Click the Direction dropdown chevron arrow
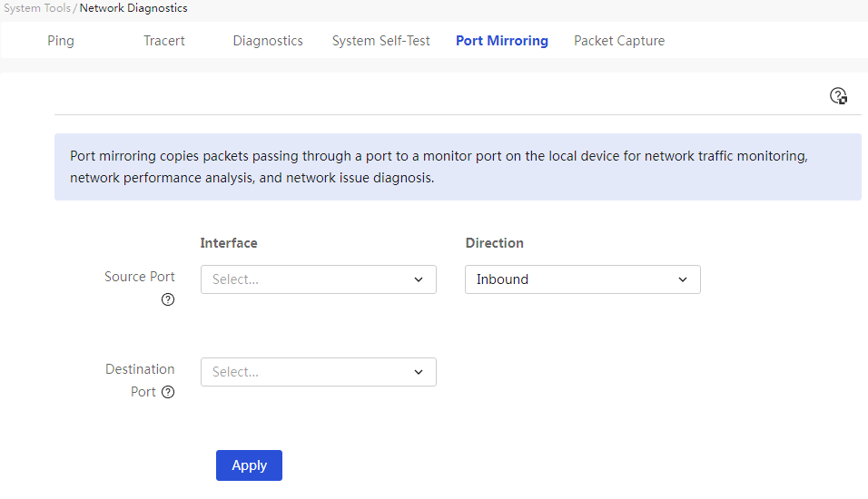Screen dimensions: 868x499 [x=683, y=279]
